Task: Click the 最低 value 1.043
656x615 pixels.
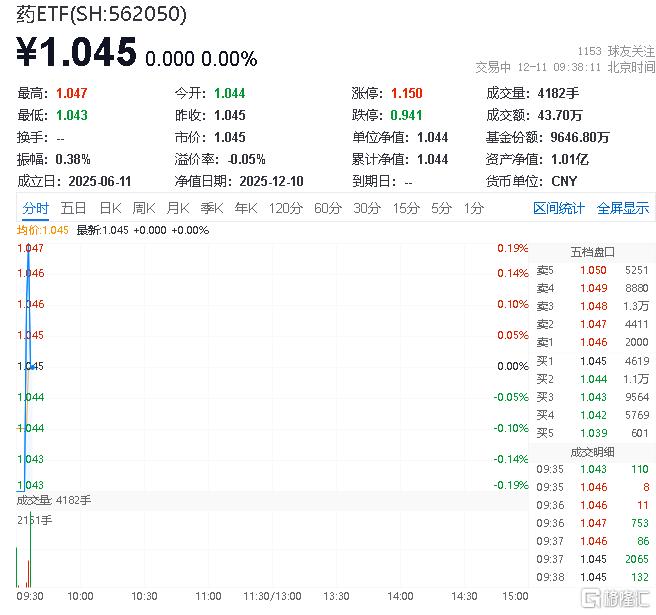Action: pos(72,115)
